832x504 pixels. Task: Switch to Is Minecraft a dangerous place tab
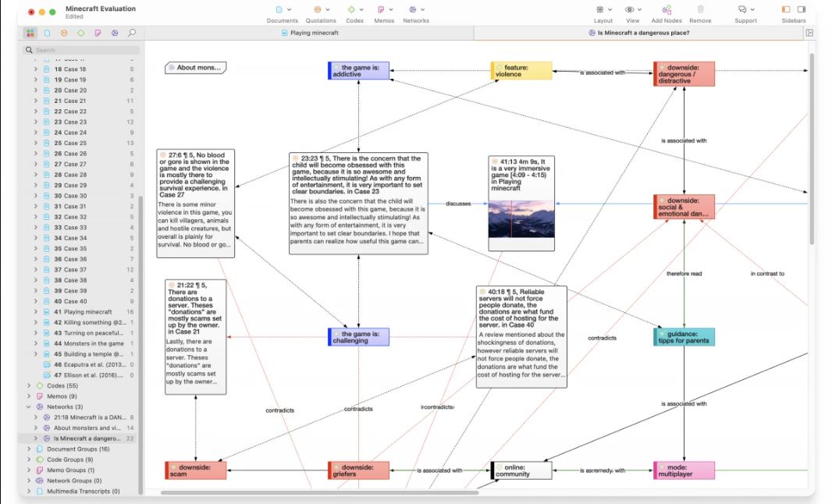pyautogui.click(x=638, y=33)
